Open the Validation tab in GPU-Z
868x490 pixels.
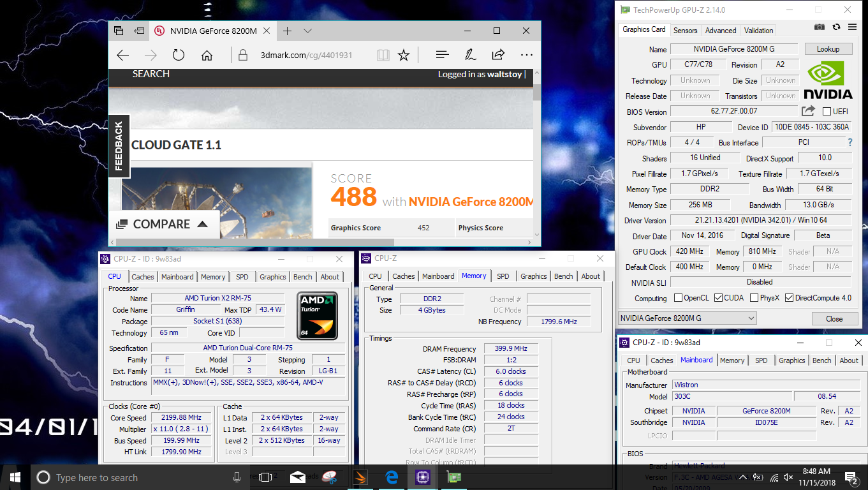pos(759,30)
